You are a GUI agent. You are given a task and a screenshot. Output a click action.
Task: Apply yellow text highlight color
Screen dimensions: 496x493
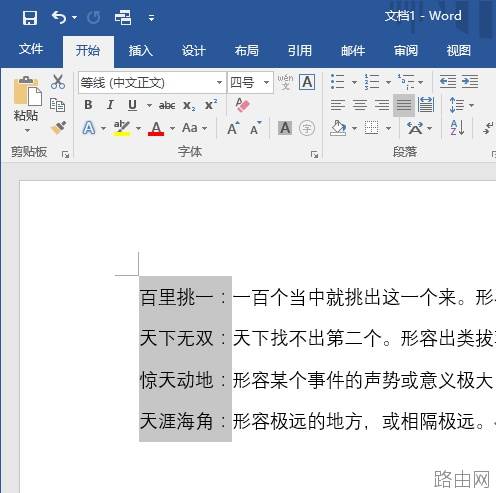(122, 128)
